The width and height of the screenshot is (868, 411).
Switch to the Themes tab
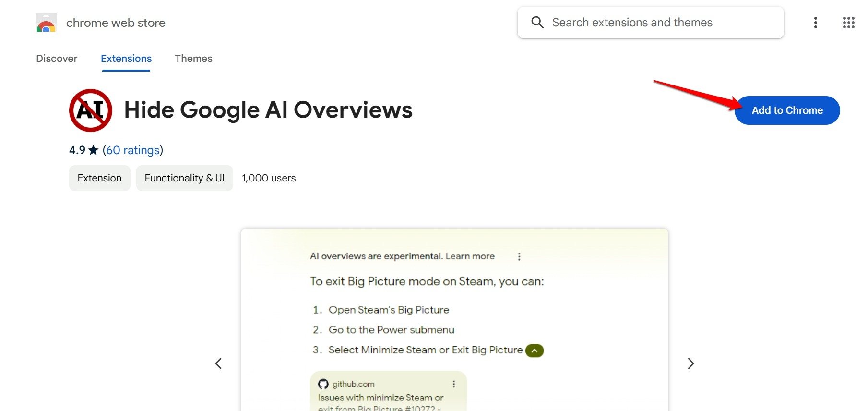193,59
